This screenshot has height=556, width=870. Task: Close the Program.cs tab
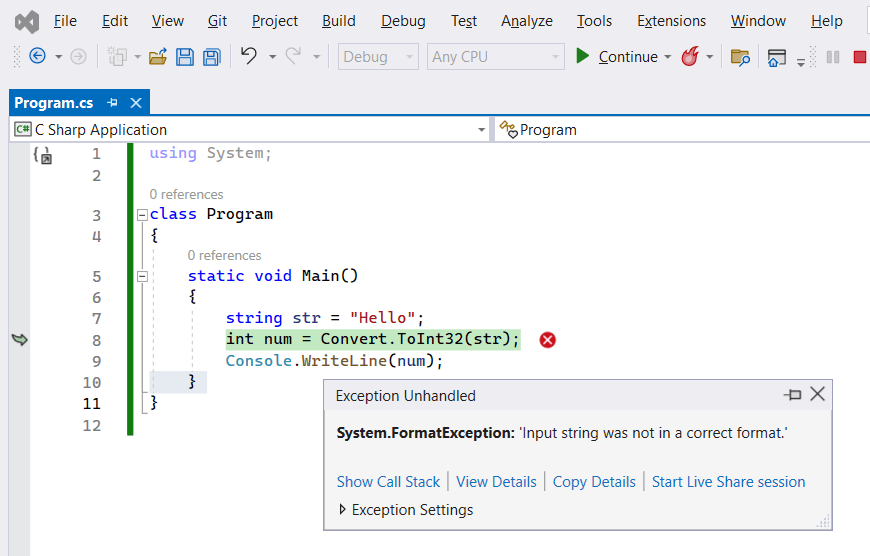(136, 103)
